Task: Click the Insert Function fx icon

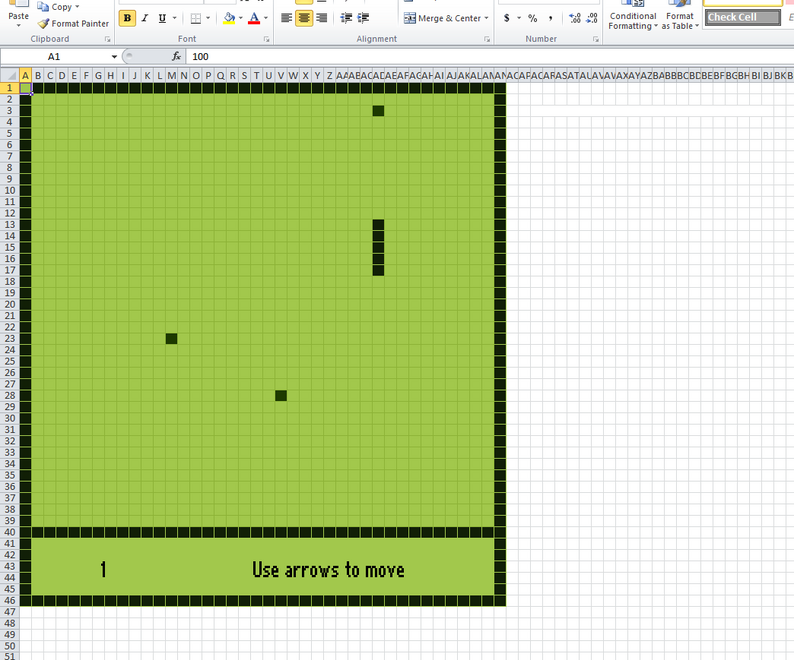Action: tap(176, 57)
